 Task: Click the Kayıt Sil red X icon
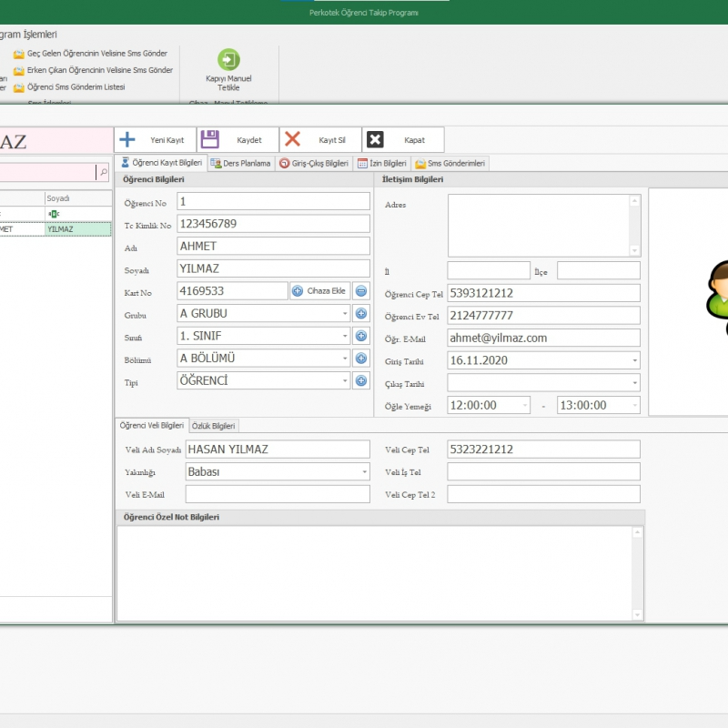(x=292, y=139)
